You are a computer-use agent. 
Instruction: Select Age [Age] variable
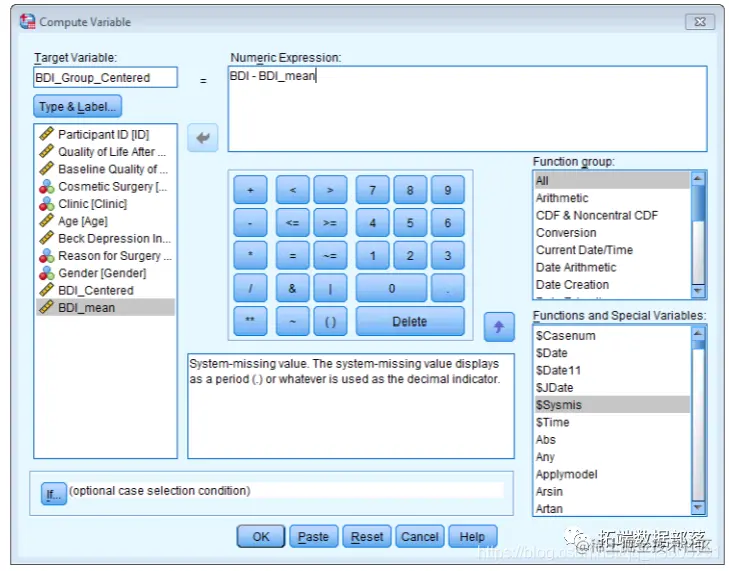106,221
